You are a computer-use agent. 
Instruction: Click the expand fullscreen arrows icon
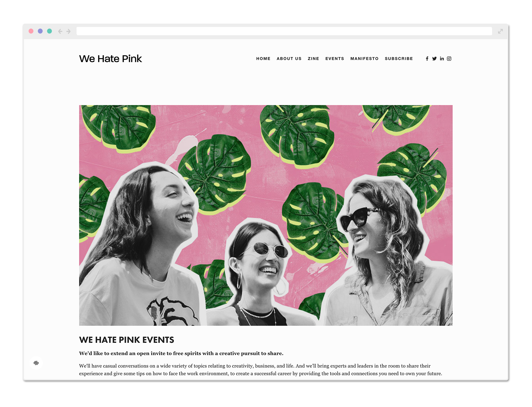click(x=500, y=31)
